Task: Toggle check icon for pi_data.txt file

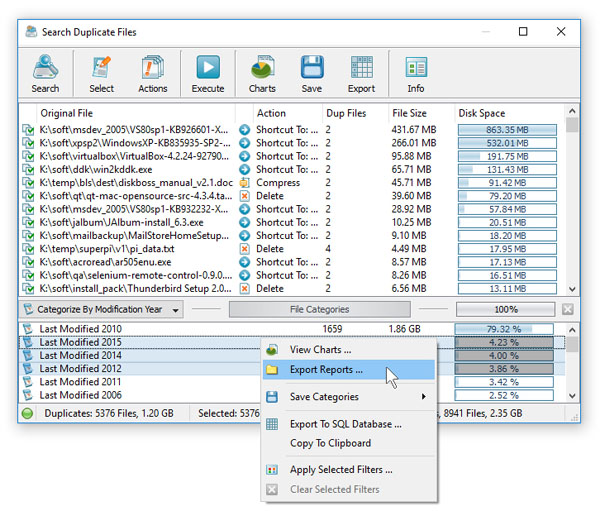Action: 28,249
